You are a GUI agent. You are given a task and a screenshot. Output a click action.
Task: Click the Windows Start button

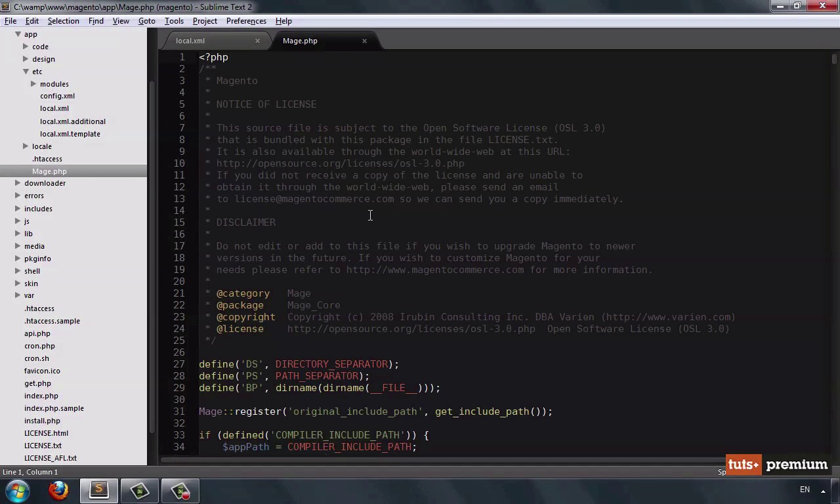tap(18, 490)
